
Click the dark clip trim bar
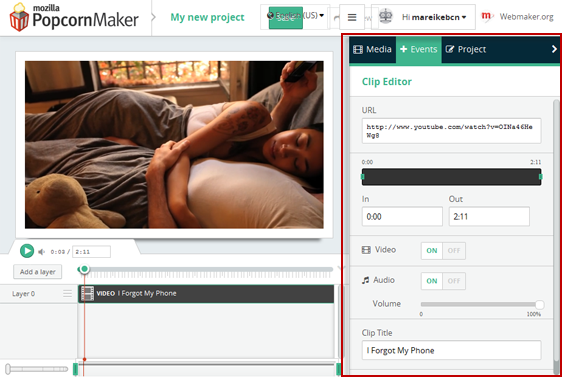(452, 177)
